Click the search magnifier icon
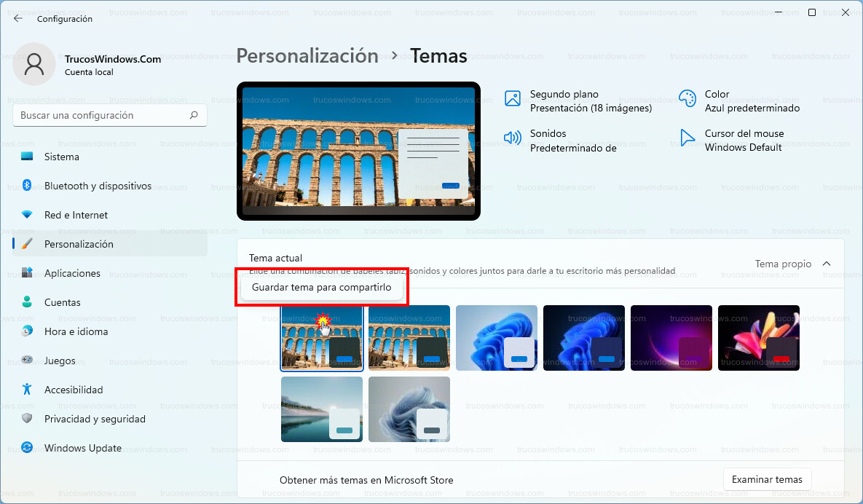863x504 pixels. pos(194,115)
